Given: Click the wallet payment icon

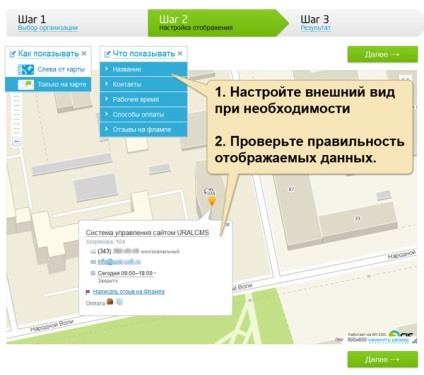Looking at the screenshot, I should pos(110,302).
